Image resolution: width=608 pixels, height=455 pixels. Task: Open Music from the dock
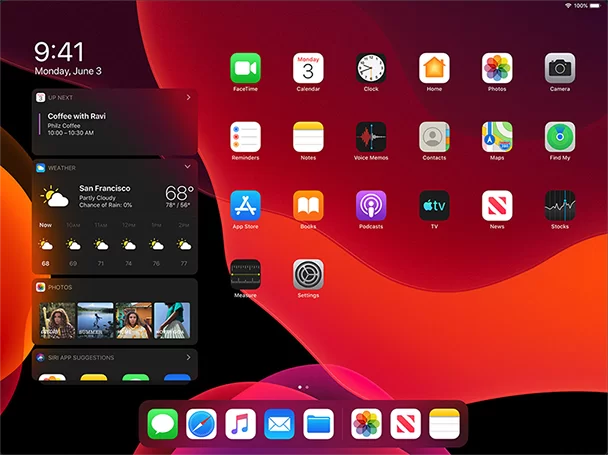[x=240, y=424]
